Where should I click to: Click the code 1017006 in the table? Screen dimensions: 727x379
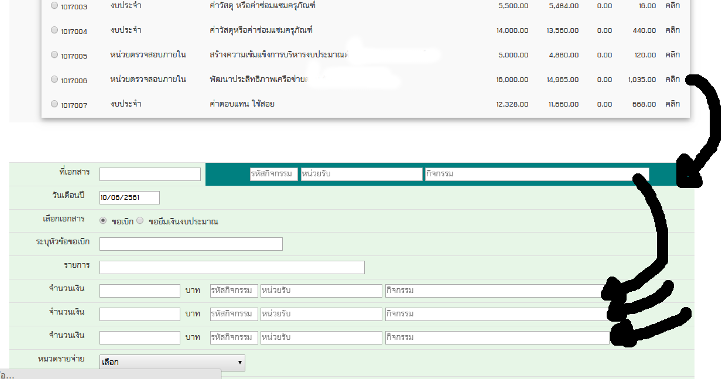point(74,80)
